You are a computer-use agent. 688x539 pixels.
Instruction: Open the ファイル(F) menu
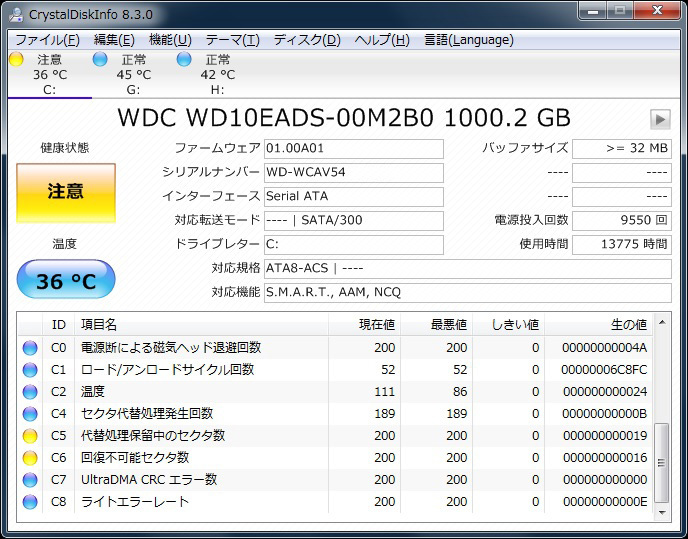(x=47, y=40)
